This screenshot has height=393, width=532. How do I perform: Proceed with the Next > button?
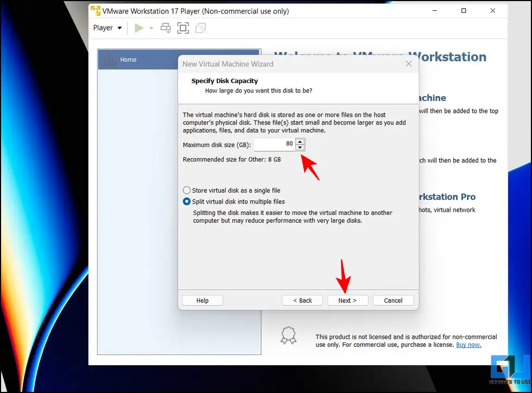click(348, 300)
